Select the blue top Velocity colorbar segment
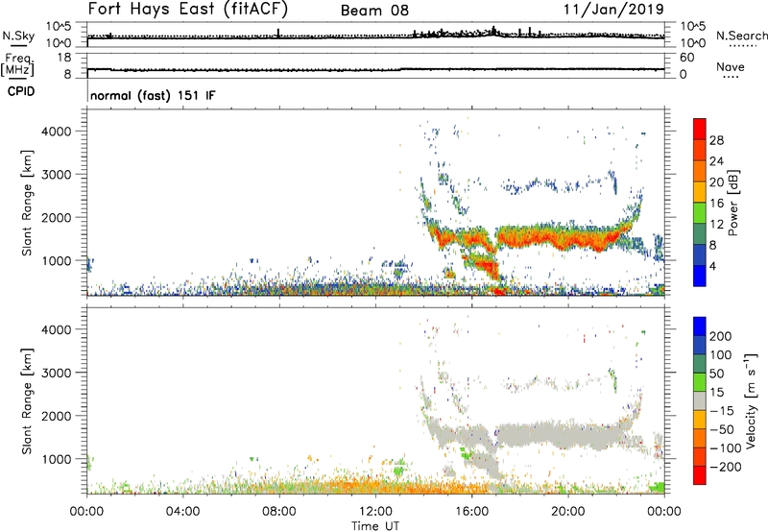The image size is (768, 532). 700,326
